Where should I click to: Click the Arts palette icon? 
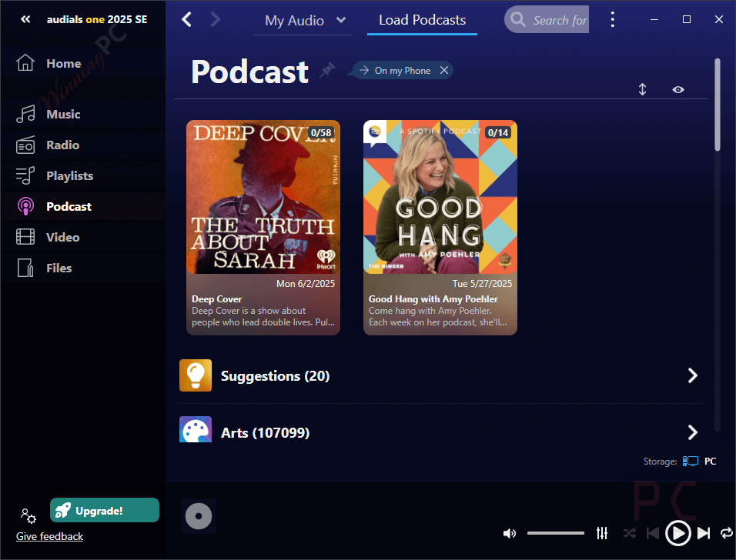tap(196, 429)
